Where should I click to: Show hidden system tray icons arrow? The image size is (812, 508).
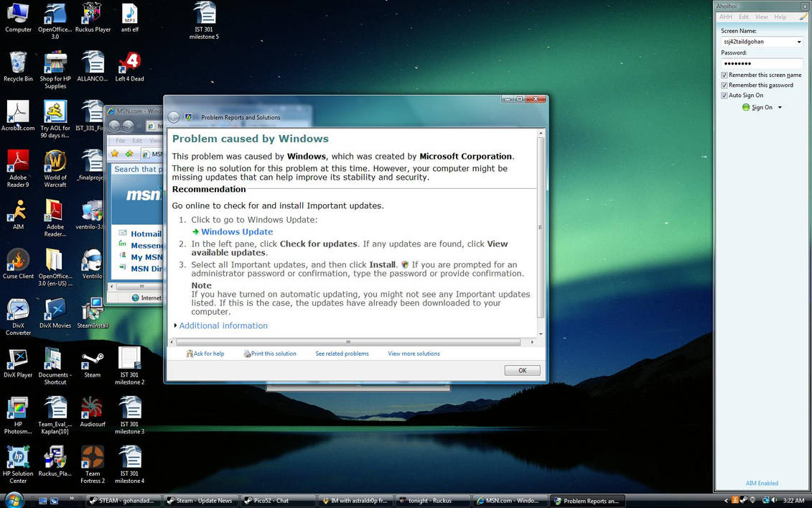pyautogui.click(x=726, y=500)
